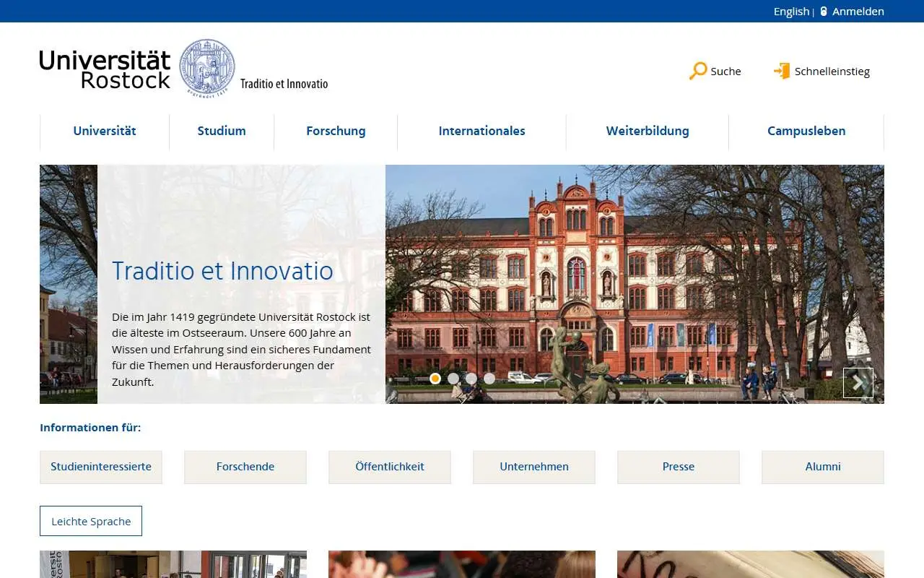Click the slide description about 1419 founding

[242, 349]
